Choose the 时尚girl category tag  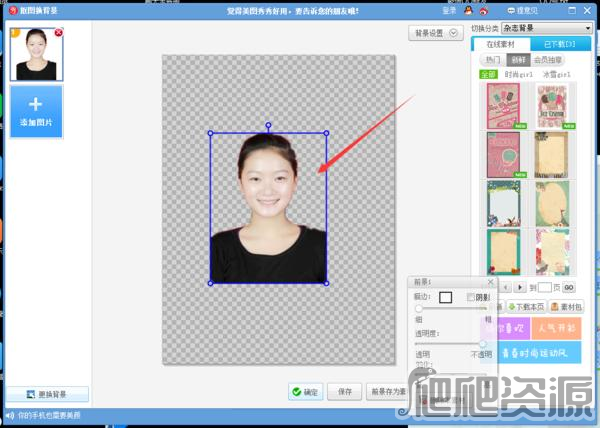coord(518,74)
